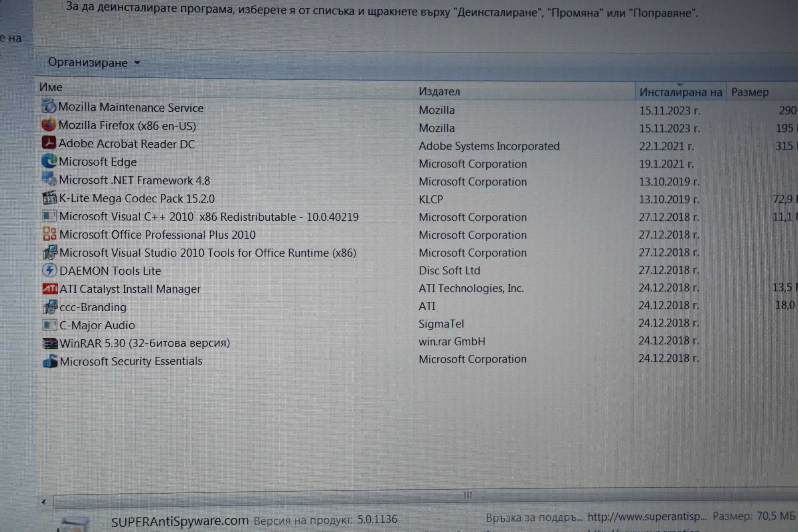Screen dimensions: 798x532
Task: Select Visual Studio 2010 Tools for Office Runtime
Action: 208,253
